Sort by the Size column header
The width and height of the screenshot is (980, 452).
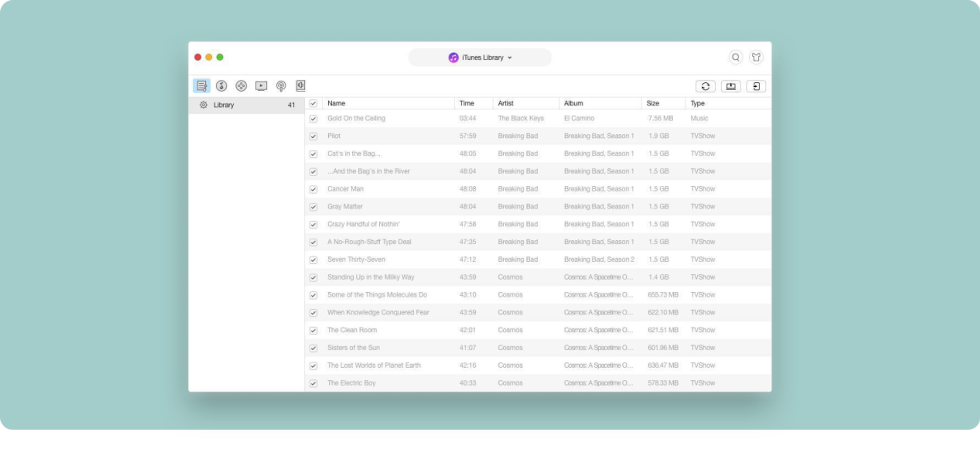coord(653,103)
